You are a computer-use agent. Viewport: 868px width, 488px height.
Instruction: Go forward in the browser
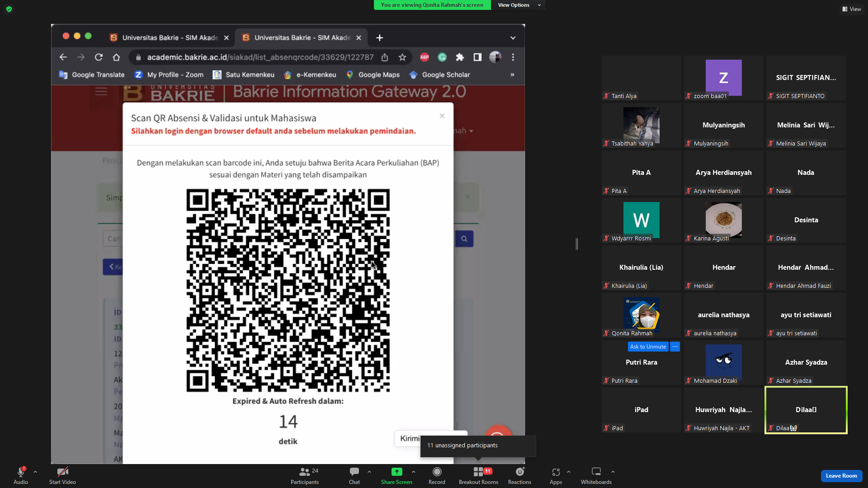click(81, 57)
